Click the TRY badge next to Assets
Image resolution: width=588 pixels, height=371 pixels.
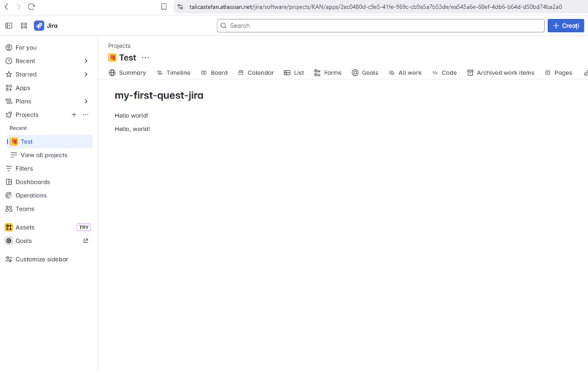click(84, 227)
